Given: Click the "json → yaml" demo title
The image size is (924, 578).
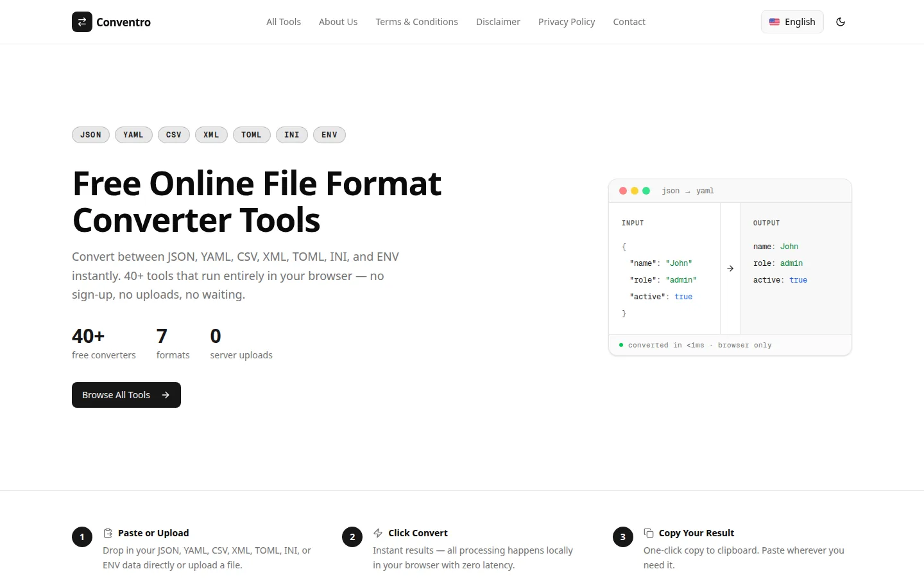Looking at the screenshot, I should [x=688, y=191].
